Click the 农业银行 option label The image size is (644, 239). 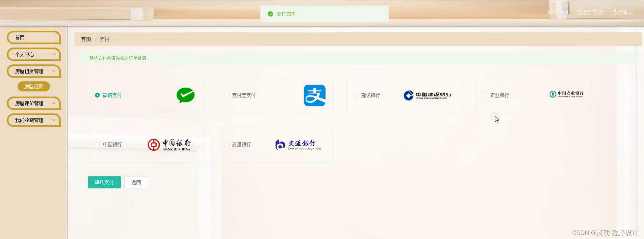500,95
